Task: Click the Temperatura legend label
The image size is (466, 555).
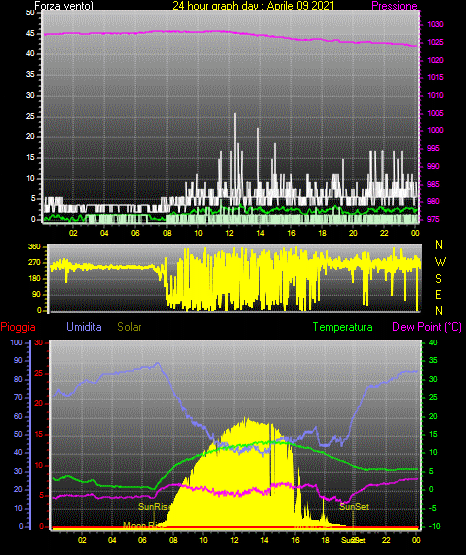Action: point(343,327)
